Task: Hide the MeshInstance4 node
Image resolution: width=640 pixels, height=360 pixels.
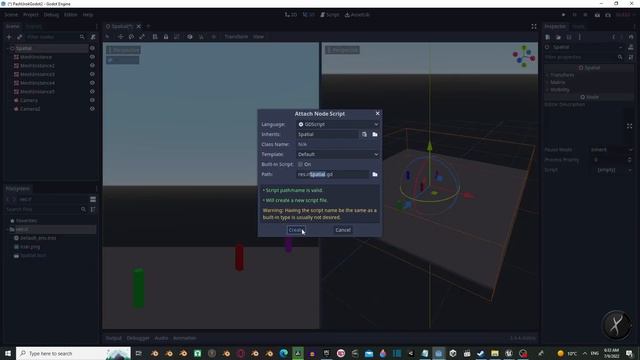Action: [92, 83]
